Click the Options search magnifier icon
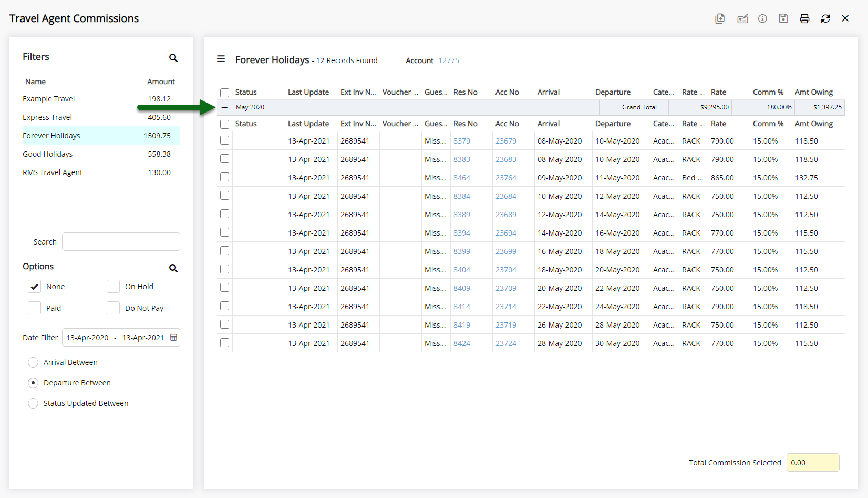 (x=173, y=268)
